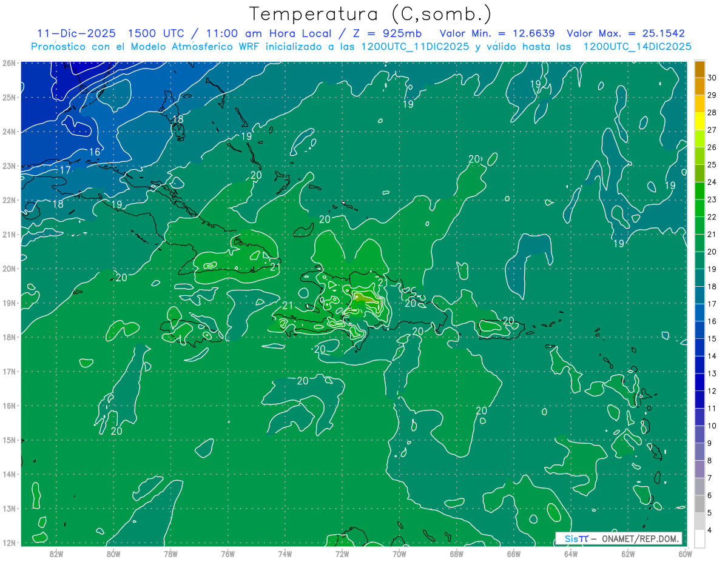This screenshot has height=562, width=728.
Task: Click the "60W" longitude axis label
Action: click(685, 553)
